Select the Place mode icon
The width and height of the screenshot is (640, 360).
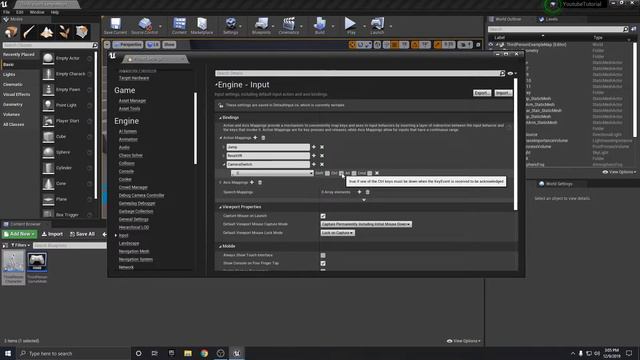point(11,32)
